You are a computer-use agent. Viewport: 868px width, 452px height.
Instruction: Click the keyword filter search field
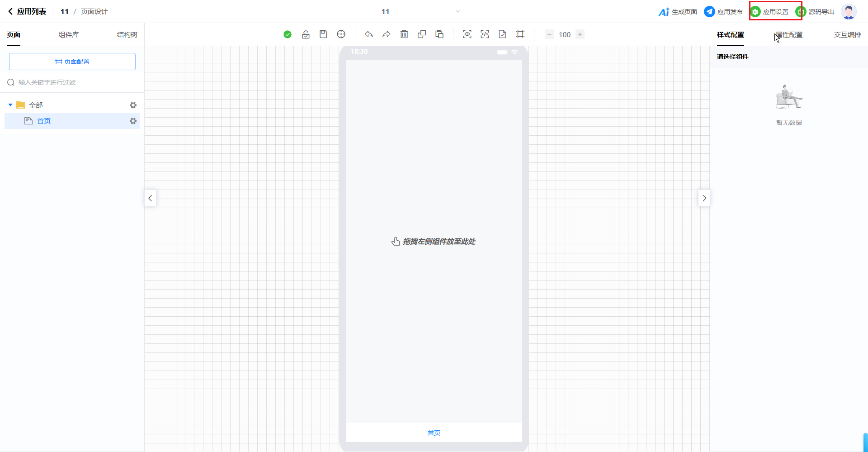click(72, 82)
